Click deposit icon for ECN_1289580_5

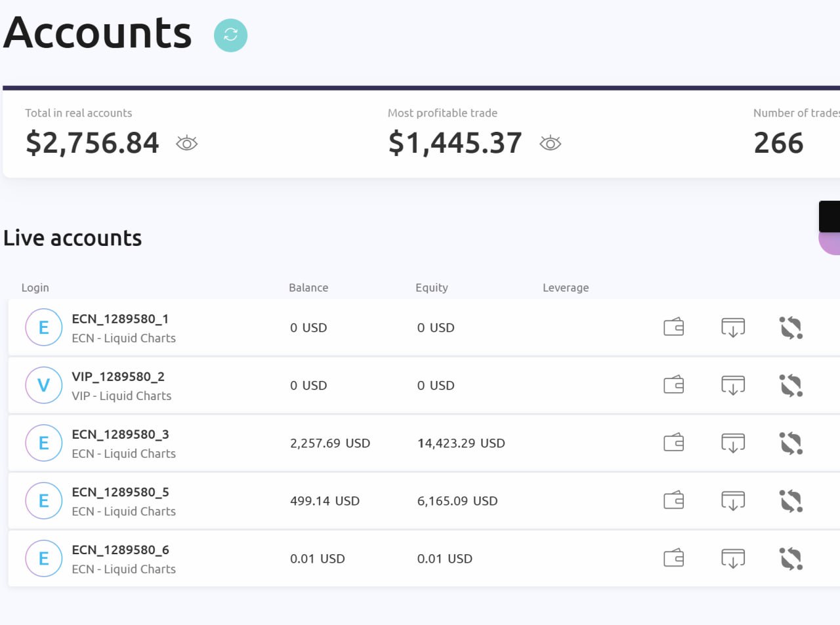(733, 500)
